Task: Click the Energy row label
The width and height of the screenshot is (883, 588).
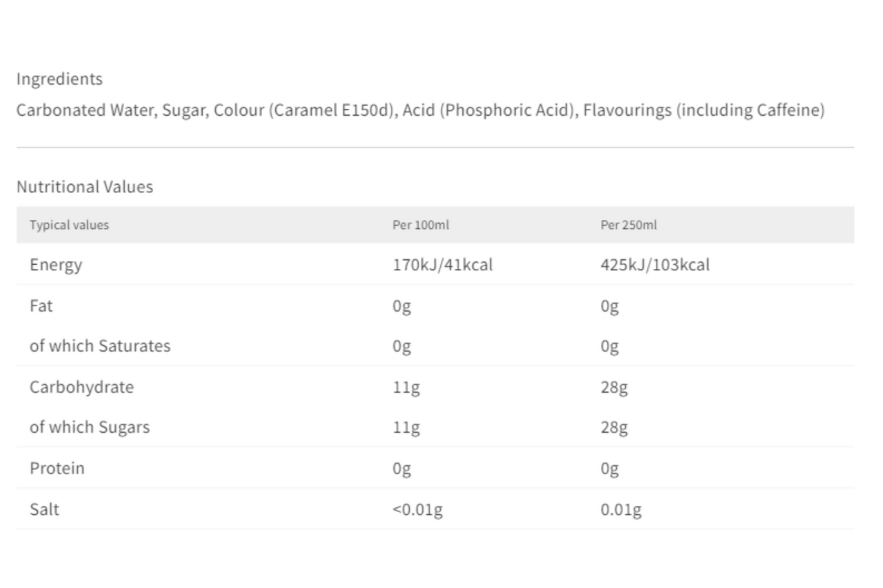Action: click(56, 265)
